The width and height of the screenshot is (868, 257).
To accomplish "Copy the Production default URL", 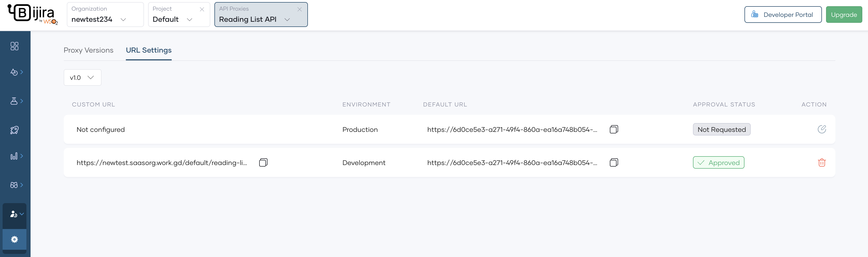I will pos(614,130).
